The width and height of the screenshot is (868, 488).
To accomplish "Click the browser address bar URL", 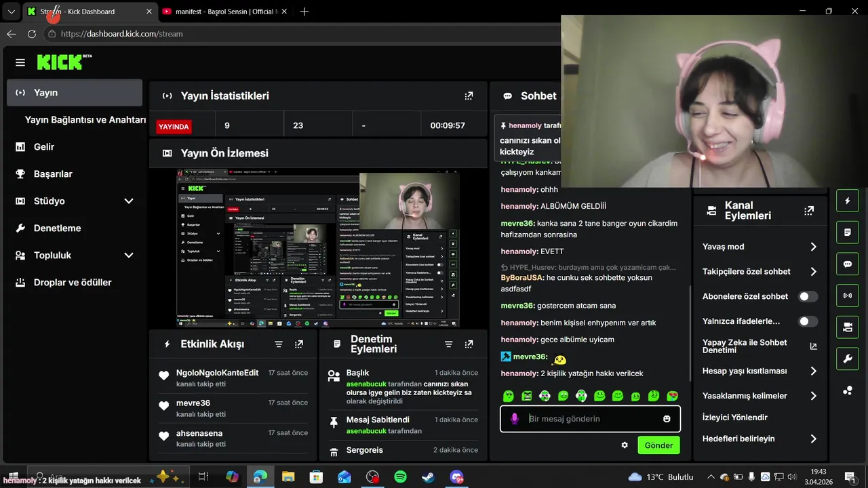I will click(x=122, y=34).
